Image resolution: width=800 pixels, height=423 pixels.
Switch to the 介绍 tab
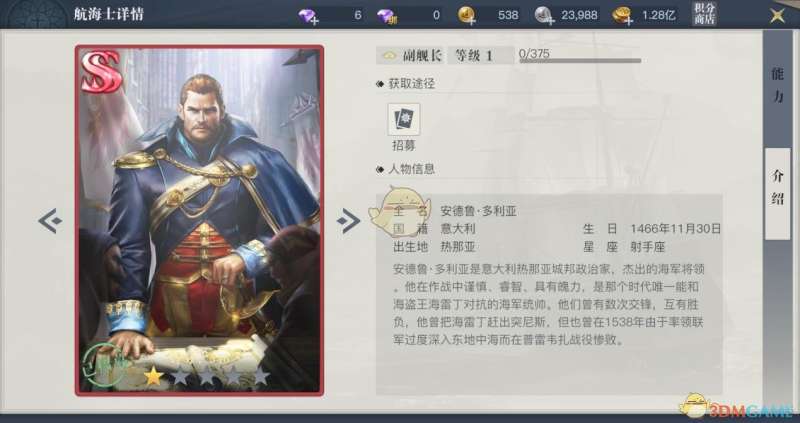tap(777, 188)
